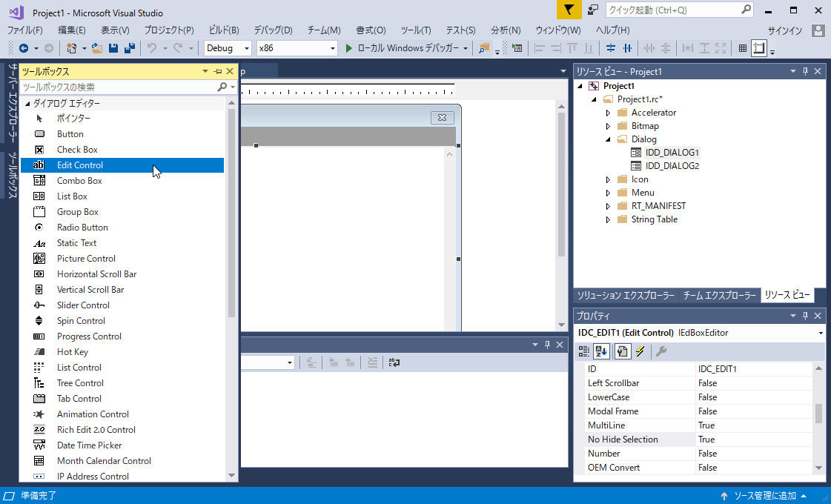Switch properties to categorized view

point(583,351)
